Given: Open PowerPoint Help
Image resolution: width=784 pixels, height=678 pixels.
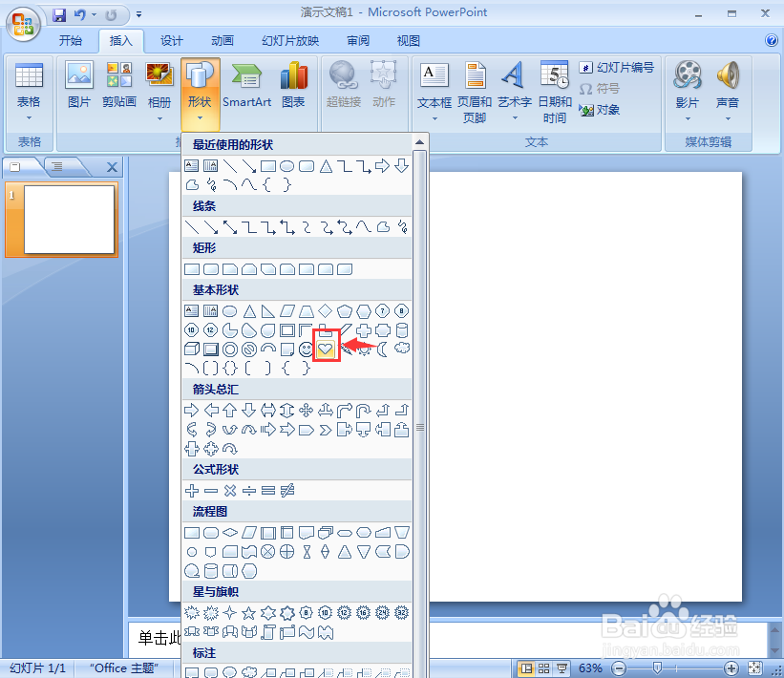Looking at the screenshot, I should click(771, 40).
